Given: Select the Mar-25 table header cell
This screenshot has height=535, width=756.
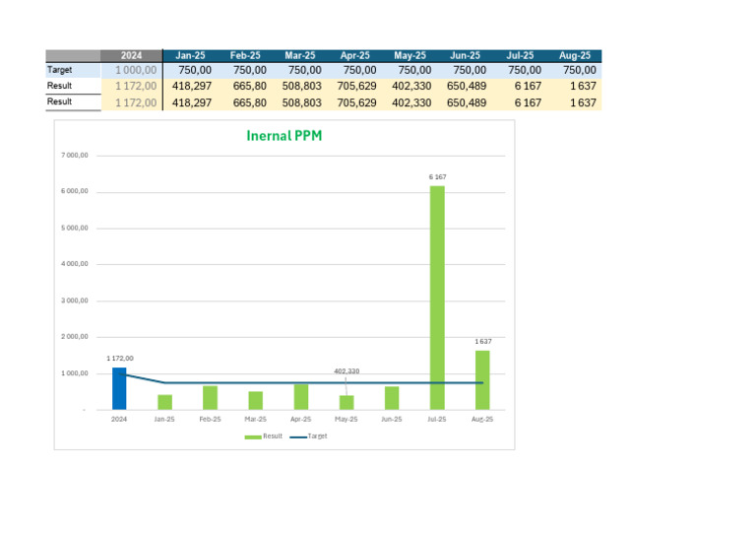Looking at the screenshot, I should coord(300,55).
